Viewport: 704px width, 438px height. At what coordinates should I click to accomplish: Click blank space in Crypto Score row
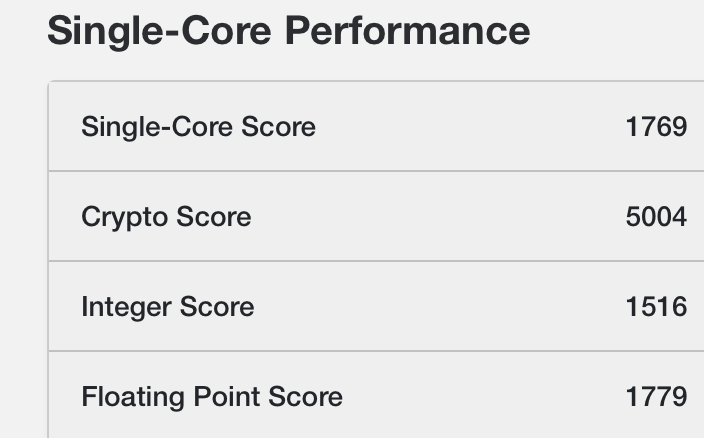pyautogui.click(x=440, y=217)
